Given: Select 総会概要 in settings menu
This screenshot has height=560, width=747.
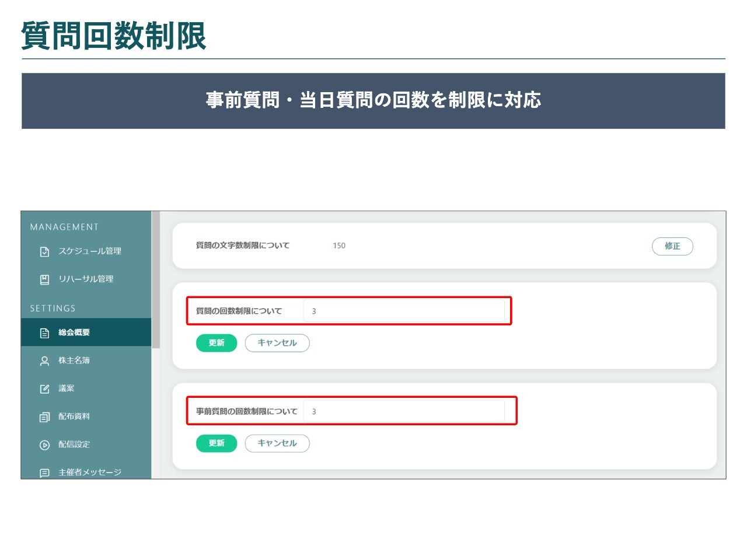Looking at the screenshot, I should [86, 332].
